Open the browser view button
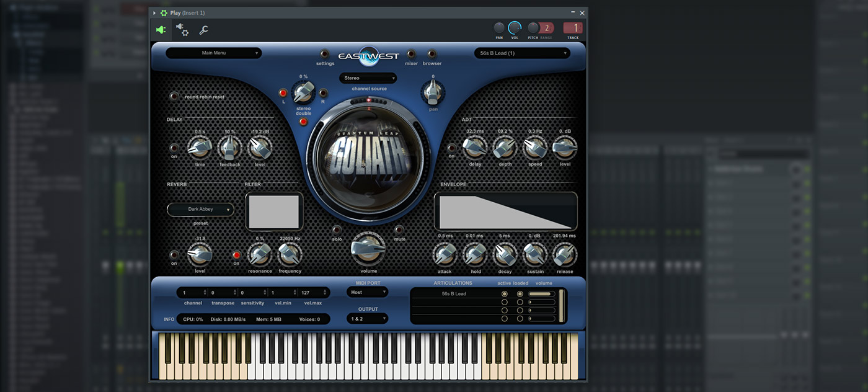This screenshot has height=392, width=868. point(432,54)
